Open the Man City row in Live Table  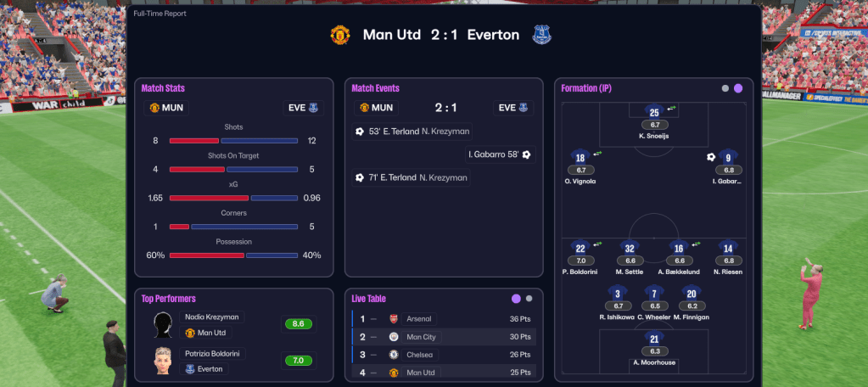[x=444, y=336]
